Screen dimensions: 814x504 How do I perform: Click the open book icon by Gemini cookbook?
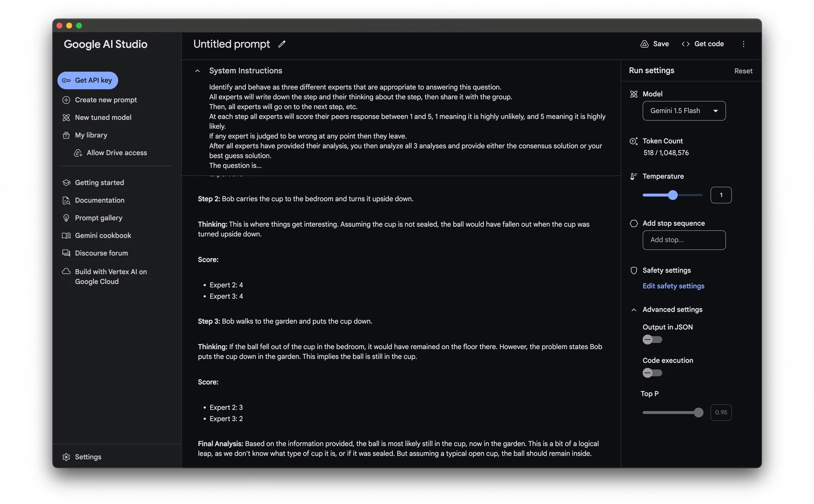coord(66,236)
